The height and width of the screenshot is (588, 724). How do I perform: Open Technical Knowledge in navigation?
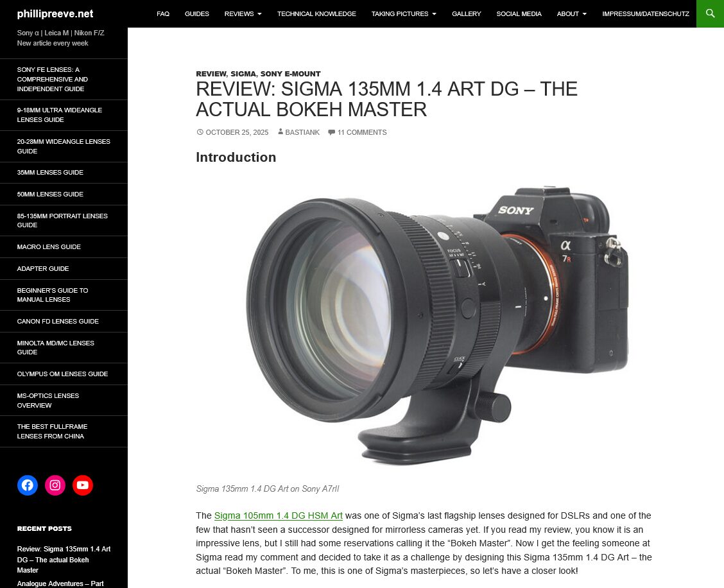[316, 13]
